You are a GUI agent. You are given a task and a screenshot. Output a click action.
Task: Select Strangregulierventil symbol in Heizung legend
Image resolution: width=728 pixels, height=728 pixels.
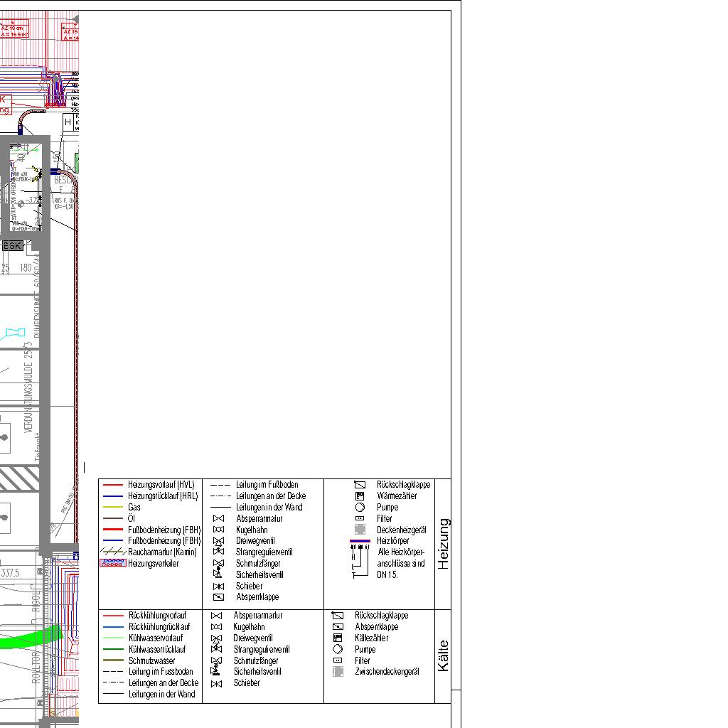point(218,552)
